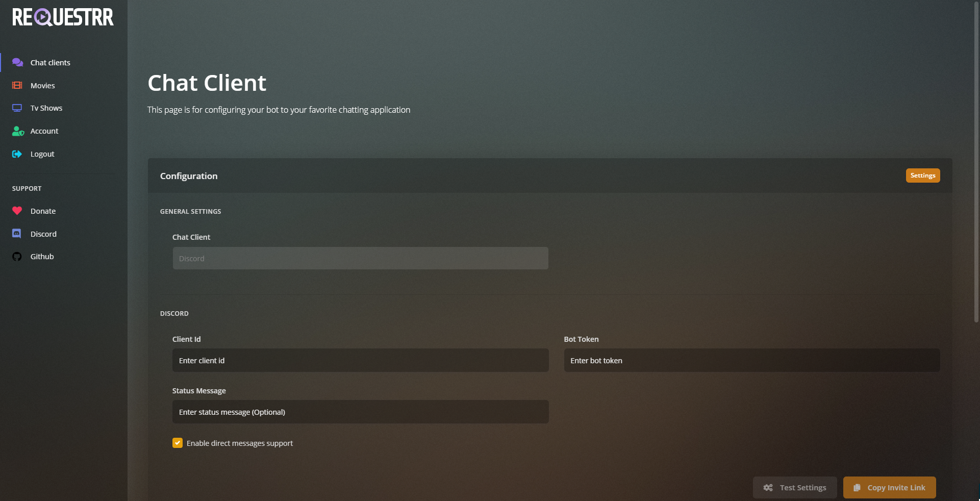Go to the Tv Shows page
The height and width of the screenshot is (501, 980).
click(x=46, y=108)
